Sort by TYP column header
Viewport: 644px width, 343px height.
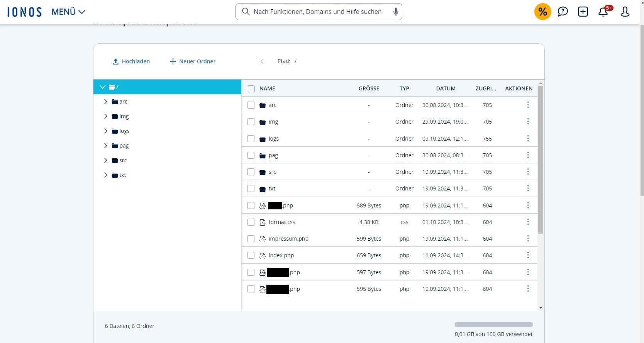point(404,88)
